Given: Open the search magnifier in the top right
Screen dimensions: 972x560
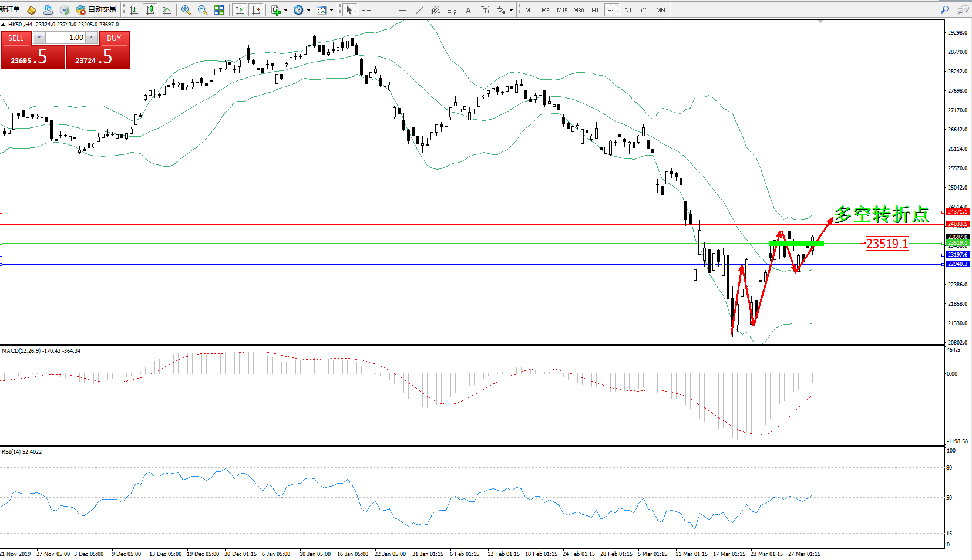Looking at the screenshot, I should pyautogui.click(x=945, y=10).
